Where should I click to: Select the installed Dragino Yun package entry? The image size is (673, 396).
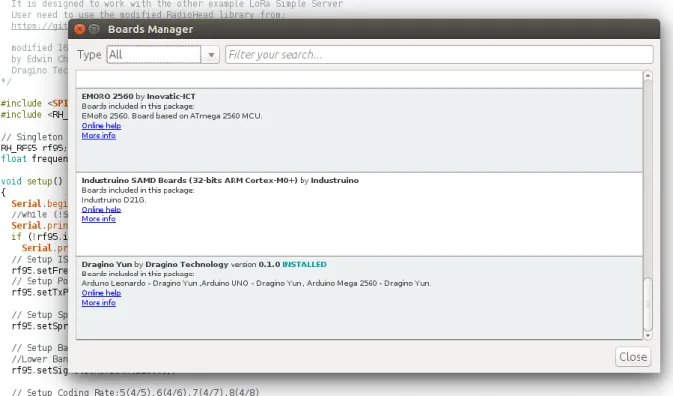[359, 298]
